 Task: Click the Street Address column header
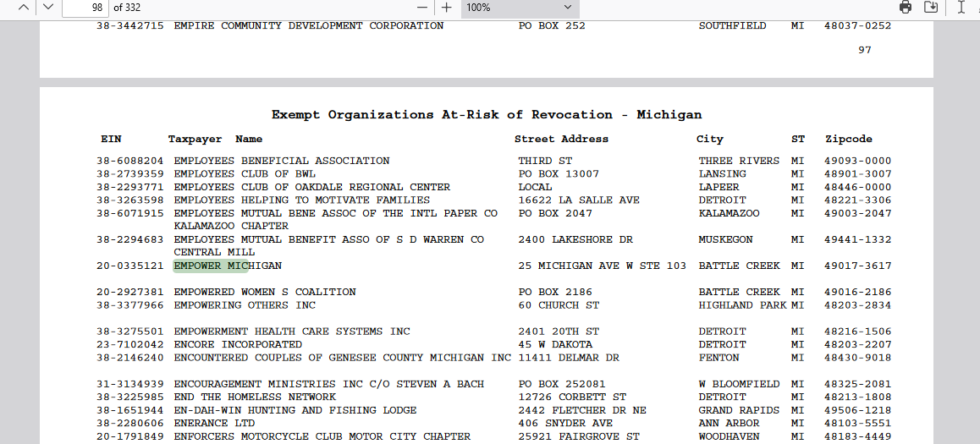(561, 140)
